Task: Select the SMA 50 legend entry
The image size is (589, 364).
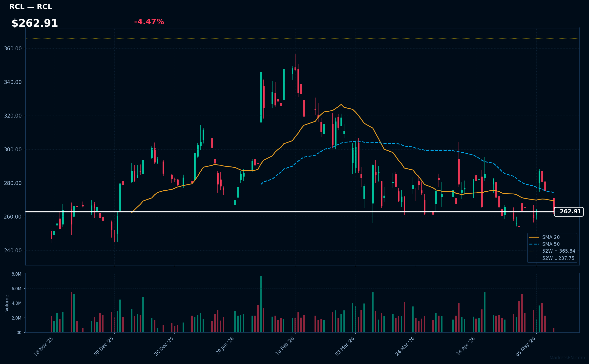Action: (544, 244)
